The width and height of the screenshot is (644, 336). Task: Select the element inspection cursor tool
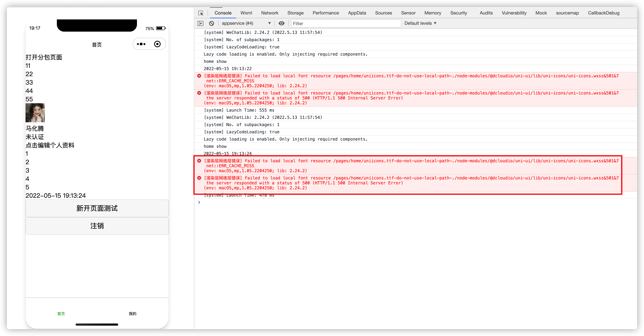point(201,13)
